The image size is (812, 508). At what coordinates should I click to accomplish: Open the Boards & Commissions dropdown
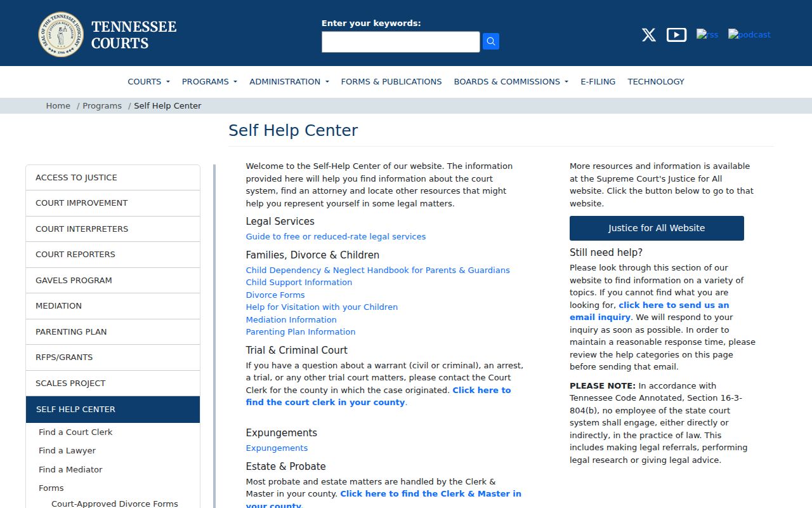511,81
